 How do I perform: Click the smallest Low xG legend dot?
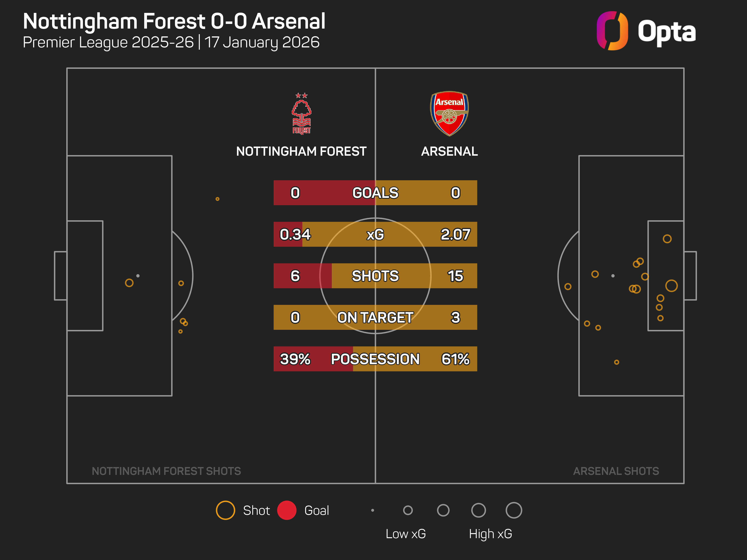tap(373, 510)
